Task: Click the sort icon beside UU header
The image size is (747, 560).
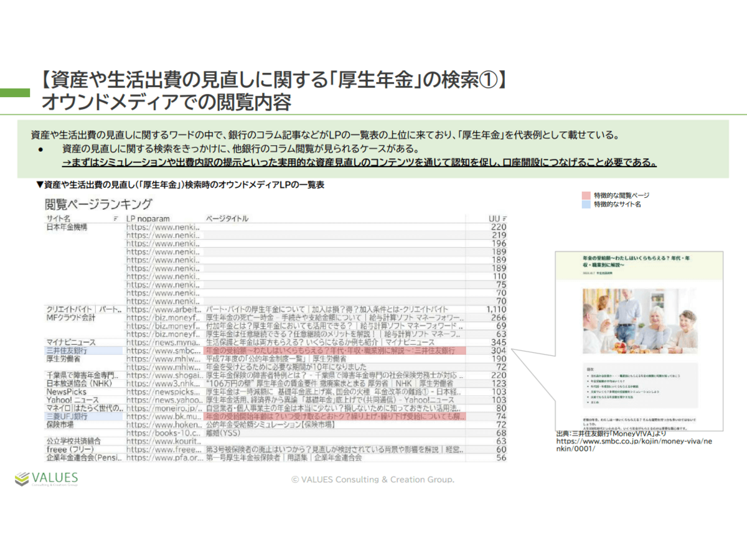Action: pos(504,219)
